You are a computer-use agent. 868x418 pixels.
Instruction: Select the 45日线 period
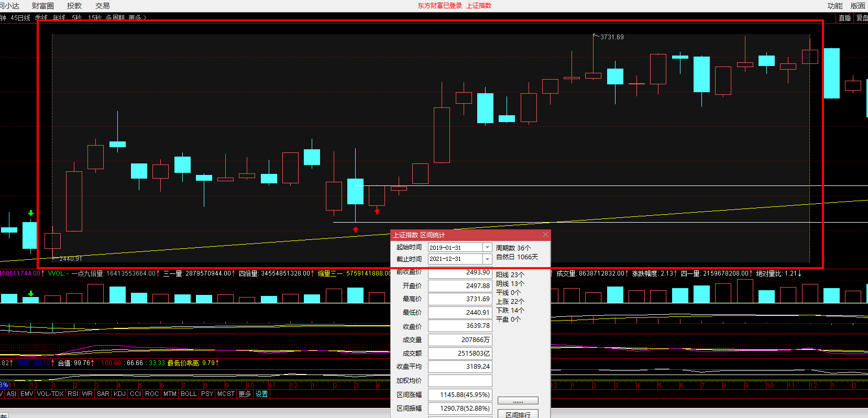20,18
